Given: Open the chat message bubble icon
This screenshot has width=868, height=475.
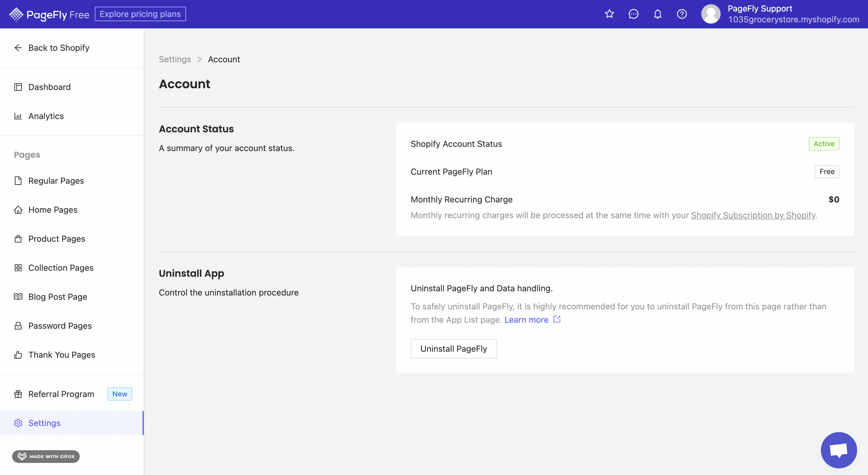Looking at the screenshot, I should [633, 14].
